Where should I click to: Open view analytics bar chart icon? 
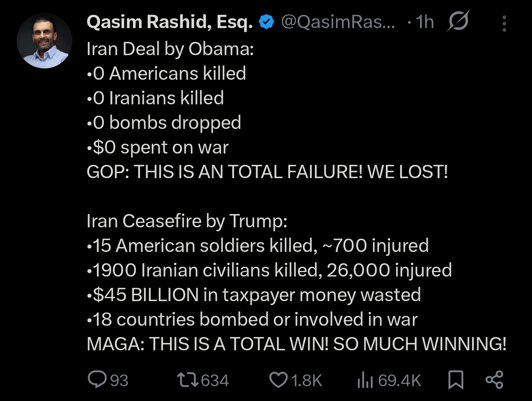[365, 380]
